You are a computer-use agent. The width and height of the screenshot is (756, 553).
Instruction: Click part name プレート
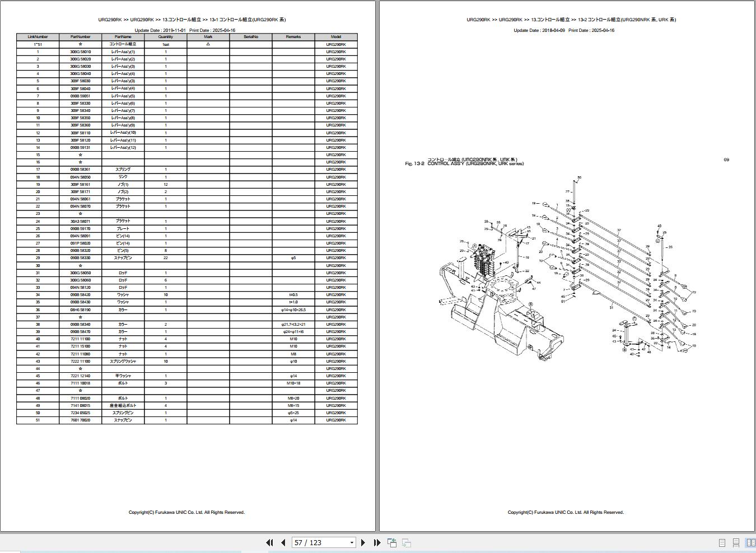pos(123,228)
